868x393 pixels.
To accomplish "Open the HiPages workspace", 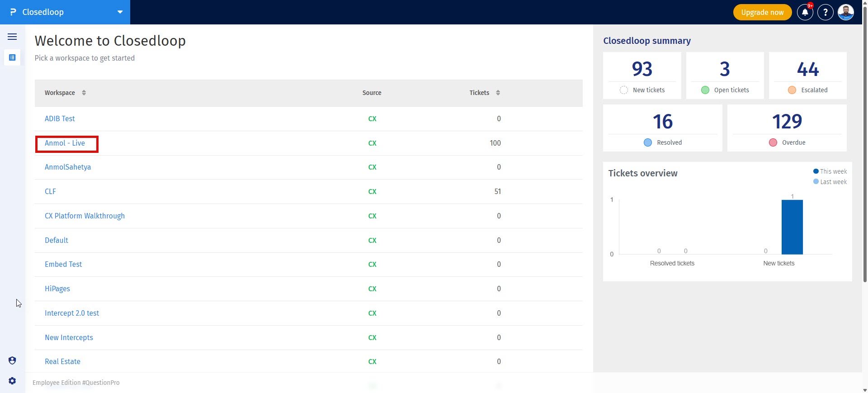I will (57, 289).
